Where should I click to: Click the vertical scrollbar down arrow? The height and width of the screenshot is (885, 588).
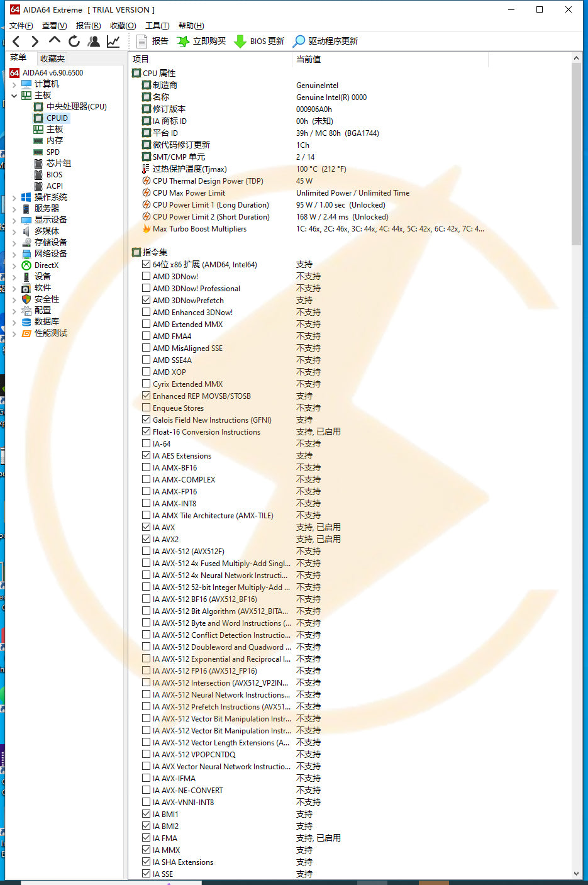pos(576,873)
